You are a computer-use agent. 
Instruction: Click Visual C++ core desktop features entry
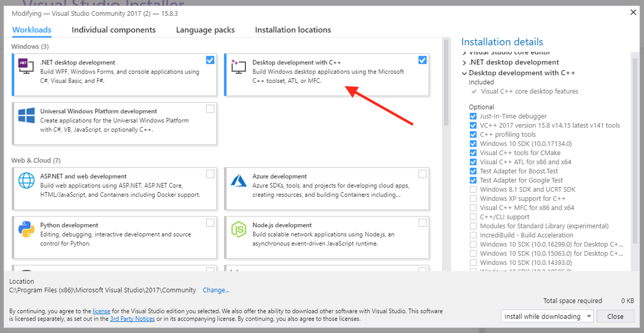(x=529, y=91)
